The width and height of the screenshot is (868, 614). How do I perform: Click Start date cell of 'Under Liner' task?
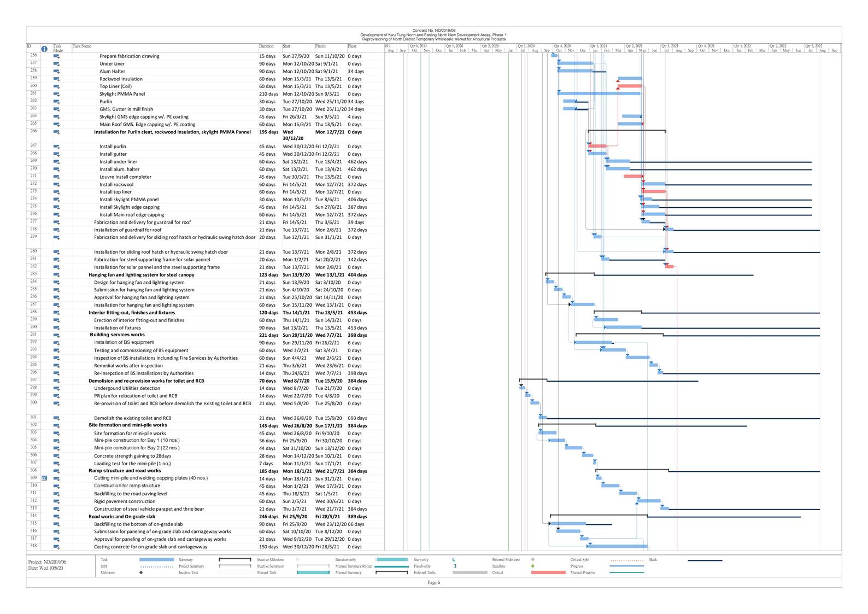(x=298, y=64)
